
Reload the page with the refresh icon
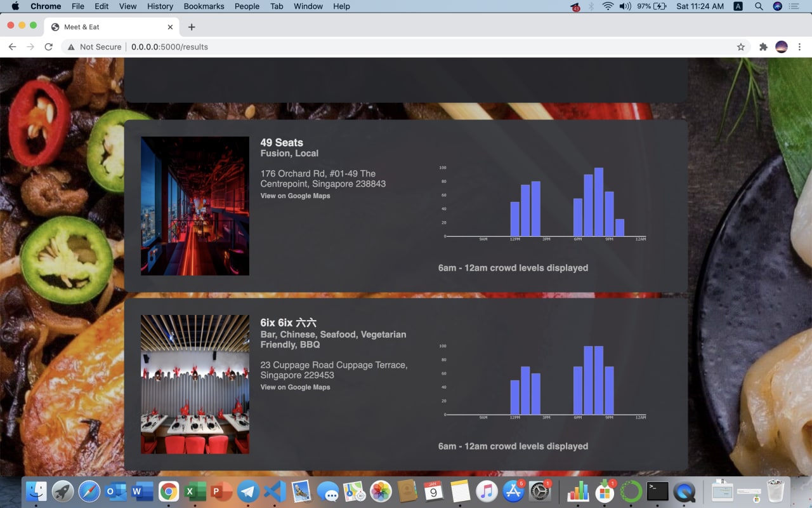coord(48,47)
